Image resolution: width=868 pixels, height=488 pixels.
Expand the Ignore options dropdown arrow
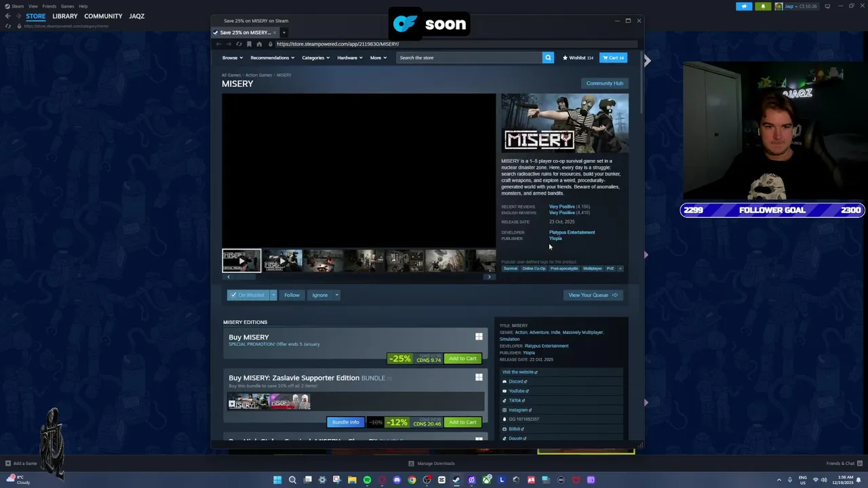(x=336, y=295)
